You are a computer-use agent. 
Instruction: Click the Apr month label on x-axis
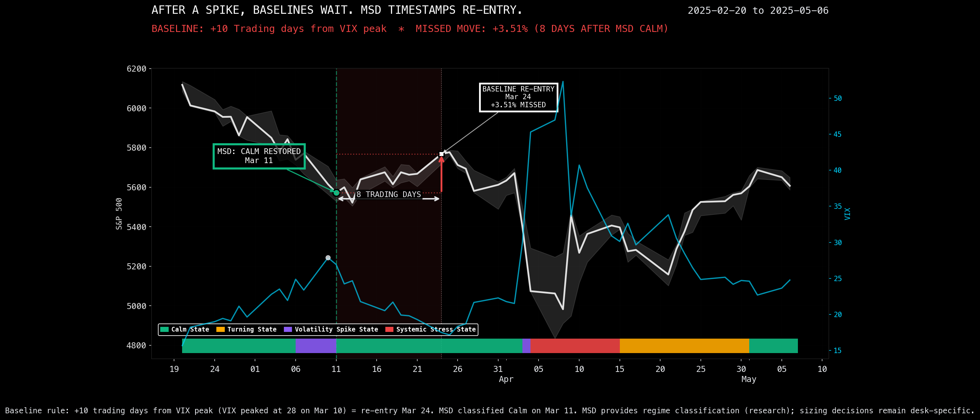tap(506, 379)
